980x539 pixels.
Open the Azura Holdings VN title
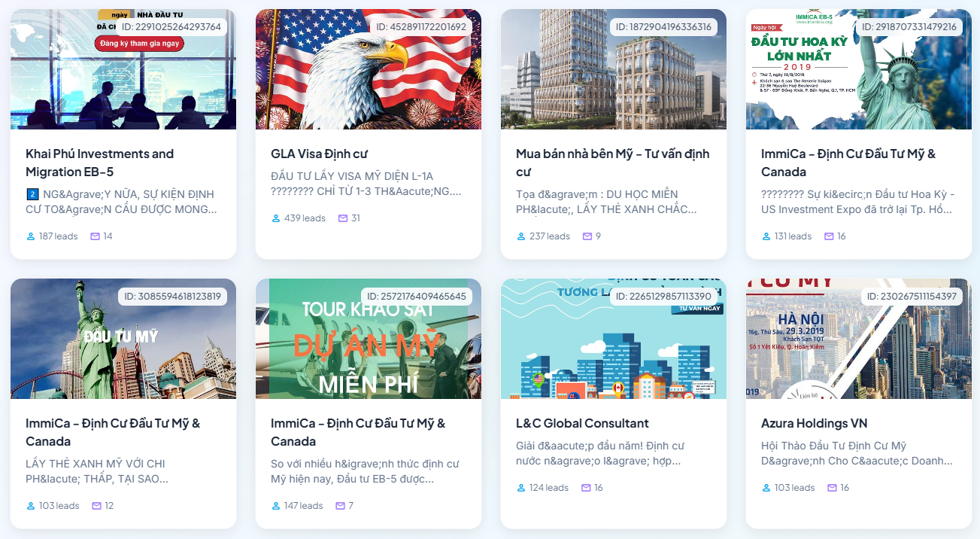814,423
